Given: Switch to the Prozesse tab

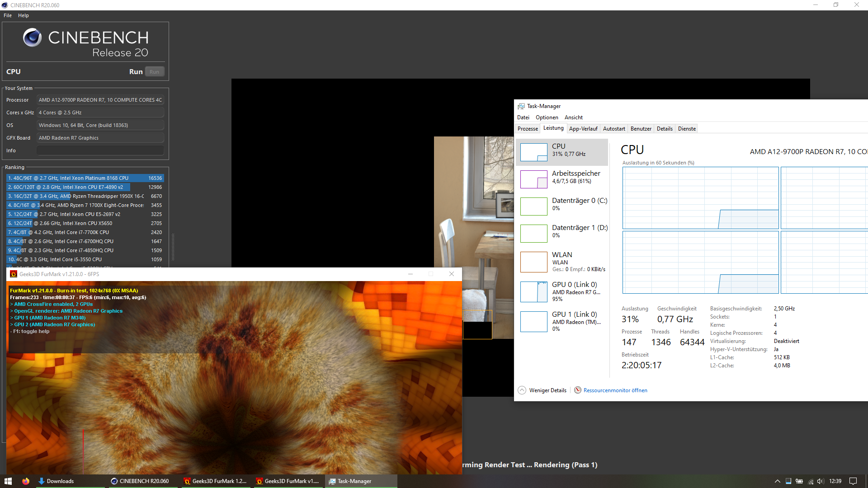Looking at the screenshot, I should tap(528, 129).
